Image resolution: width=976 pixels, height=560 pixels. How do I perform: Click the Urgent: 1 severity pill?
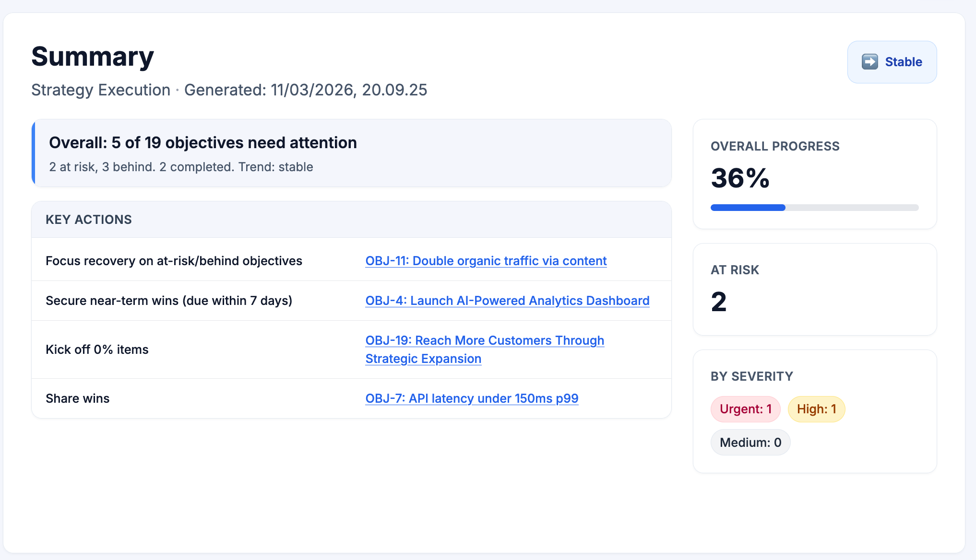[745, 409]
